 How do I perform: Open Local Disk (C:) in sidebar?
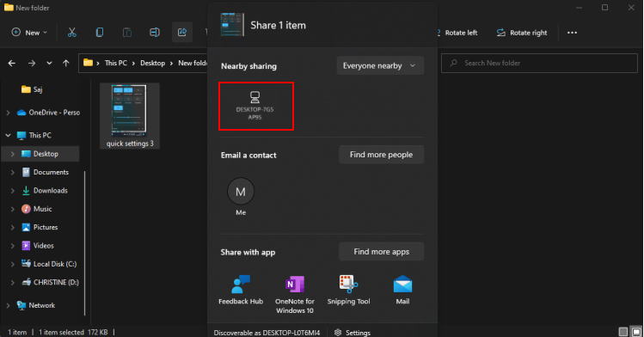point(49,264)
